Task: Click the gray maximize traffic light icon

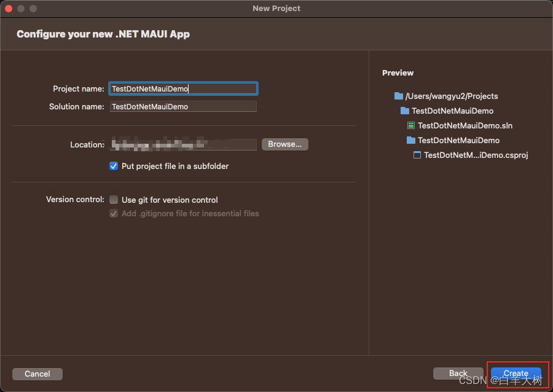Action: pyautogui.click(x=32, y=9)
